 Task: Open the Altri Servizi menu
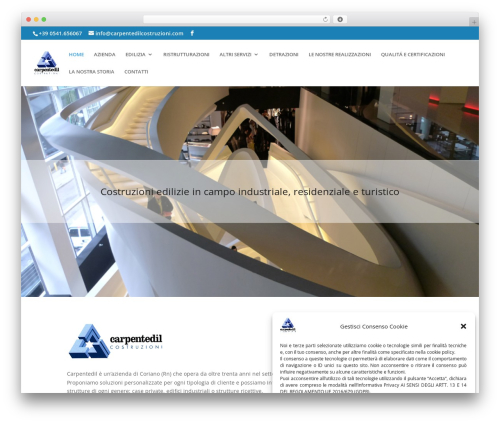pyautogui.click(x=235, y=54)
